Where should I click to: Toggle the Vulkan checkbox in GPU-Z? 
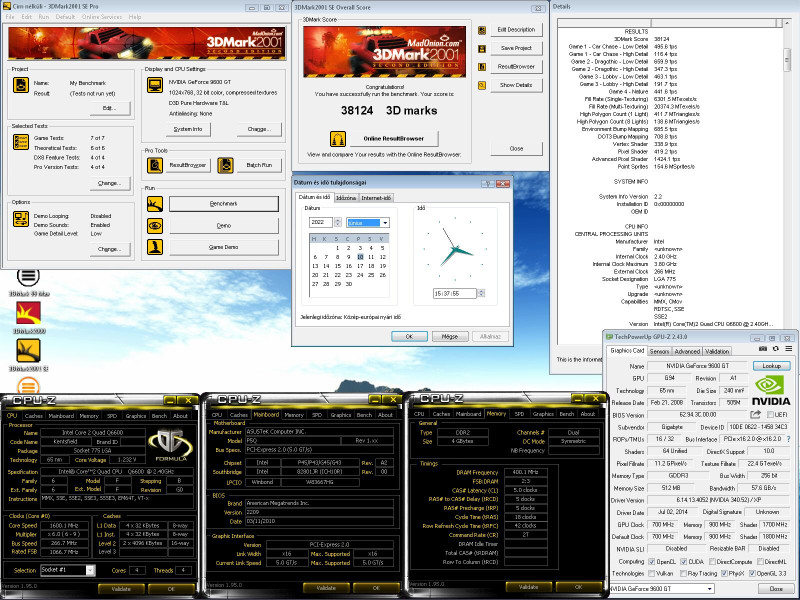pyautogui.click(x=652, y=573)
